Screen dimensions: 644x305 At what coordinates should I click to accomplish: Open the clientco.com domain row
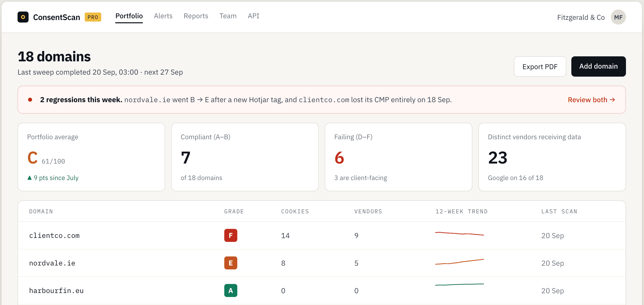tap(322, 235)
